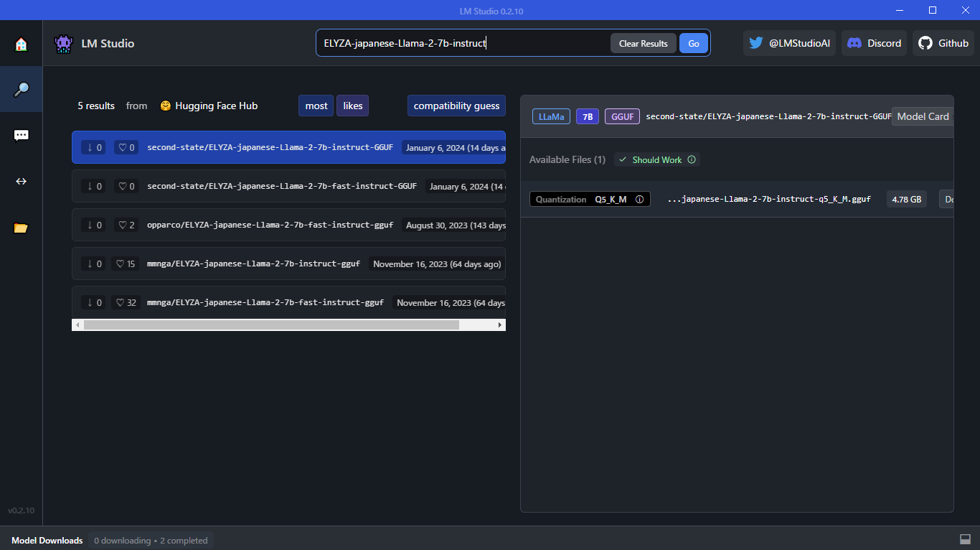Click the 4.78 GB file size
Viewport: 980px width, 550px height.
click(x=906, y=199)
